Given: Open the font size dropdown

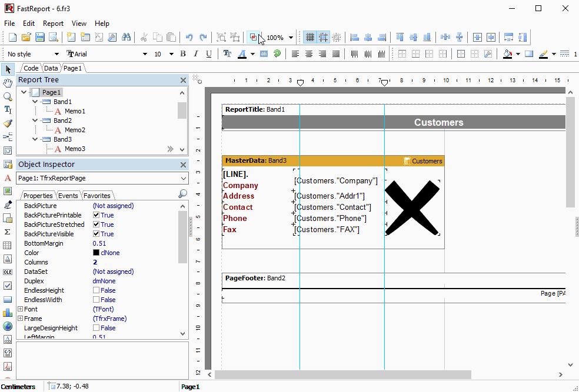Looking at the screenshot, I should pyautogui.click(x=171, y=54).
